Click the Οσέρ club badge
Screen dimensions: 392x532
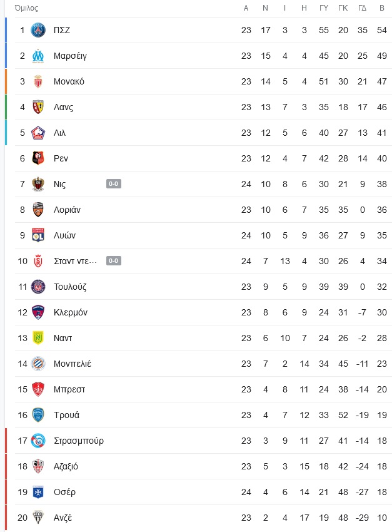click(38, 492)
